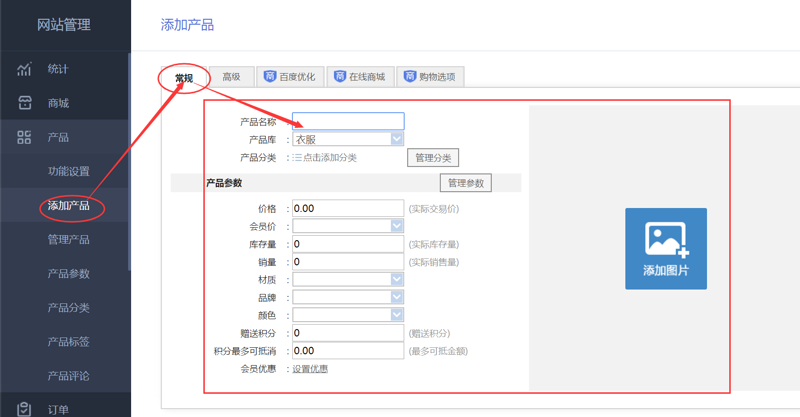Click the 会员优惠 label
This screenshot has width=800, height=417.
click(x=258, y=369)
